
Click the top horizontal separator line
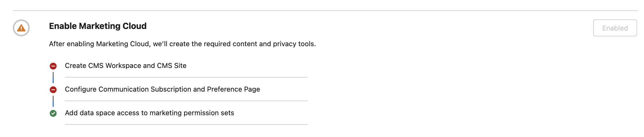[325, 11]
